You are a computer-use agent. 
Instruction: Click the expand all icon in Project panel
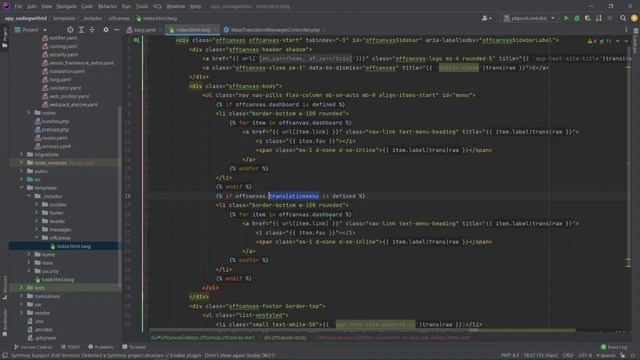tap(81, 30)
